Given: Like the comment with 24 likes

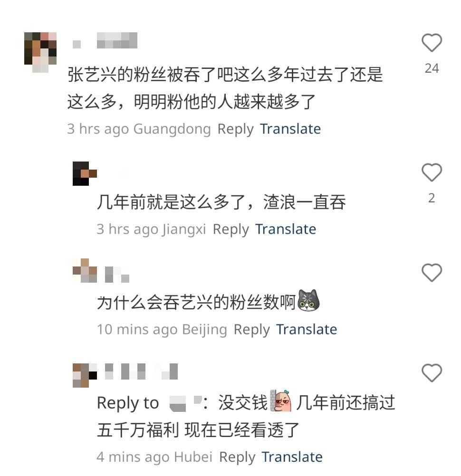Looking at the screenshot, I should click(432, 42).
